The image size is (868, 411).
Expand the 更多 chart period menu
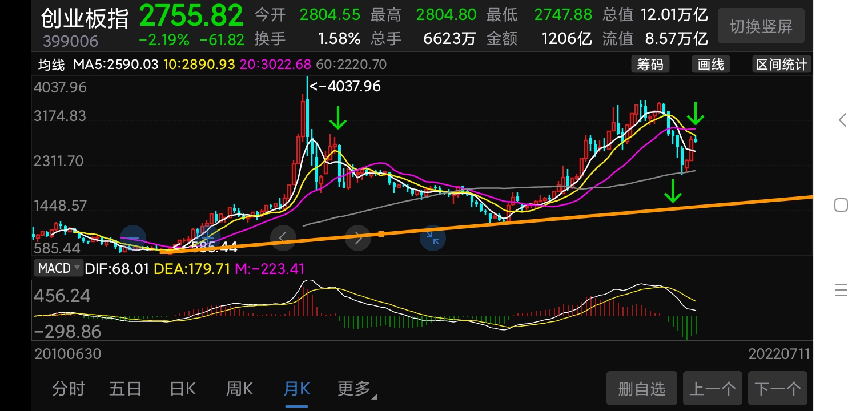click(356, 389)
